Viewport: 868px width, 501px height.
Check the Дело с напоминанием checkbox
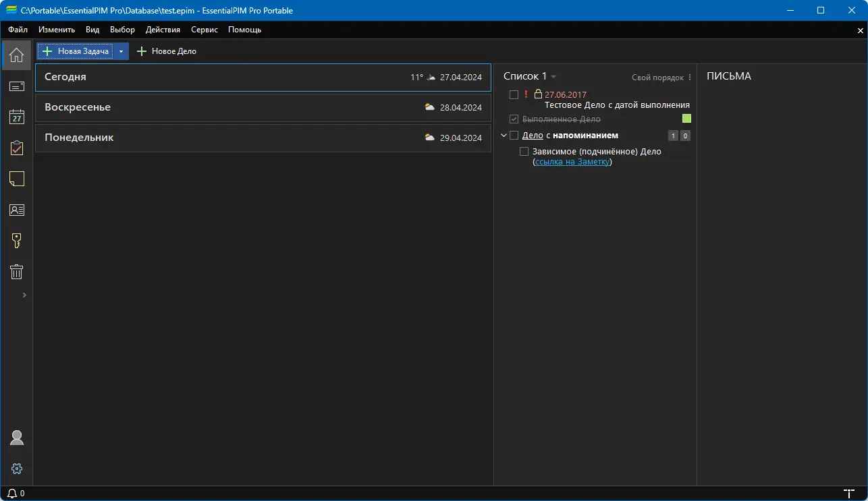tap(514, 136)
